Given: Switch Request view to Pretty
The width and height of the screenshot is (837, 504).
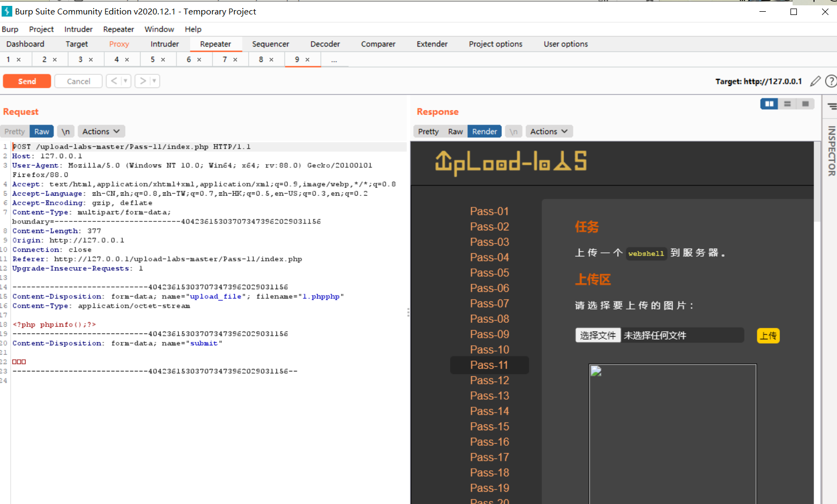Looking at the screenshot, I should [x=14, y=131].
